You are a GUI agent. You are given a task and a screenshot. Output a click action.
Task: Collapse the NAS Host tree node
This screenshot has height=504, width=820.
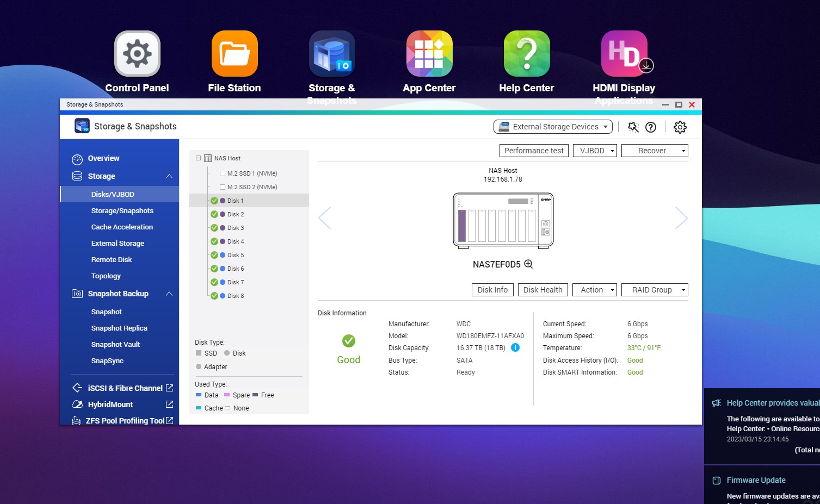tap(199, 158)
